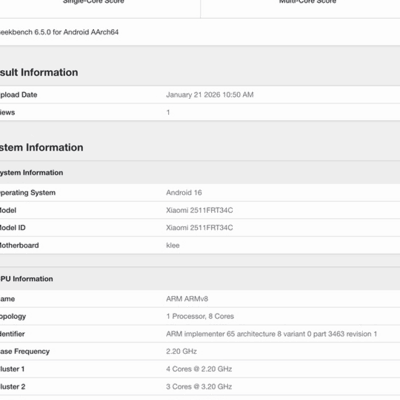Click the Result Information heading

pyautogui.click(x=39, y=72)
